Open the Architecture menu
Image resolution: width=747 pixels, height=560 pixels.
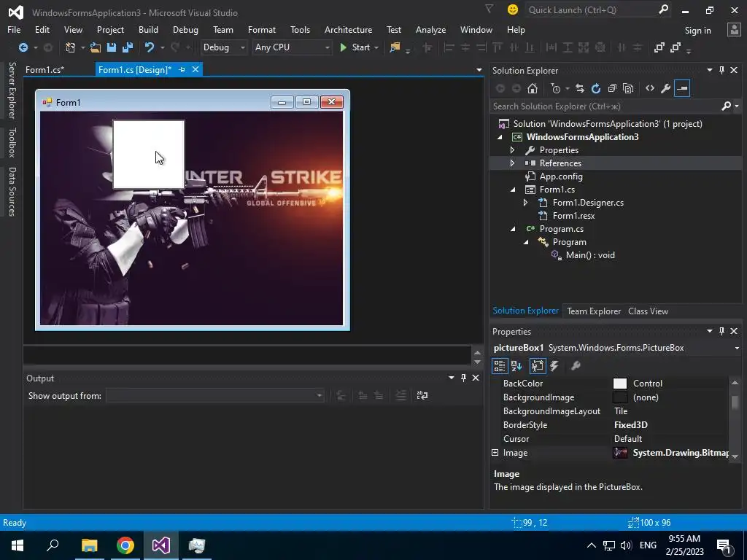pyautogui.click(x=348, y=29)
